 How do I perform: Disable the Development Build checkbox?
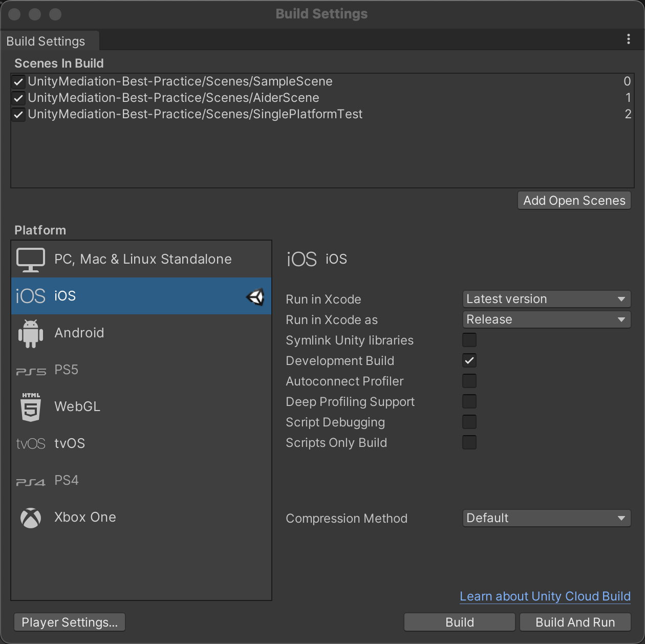tap(469, 360)
